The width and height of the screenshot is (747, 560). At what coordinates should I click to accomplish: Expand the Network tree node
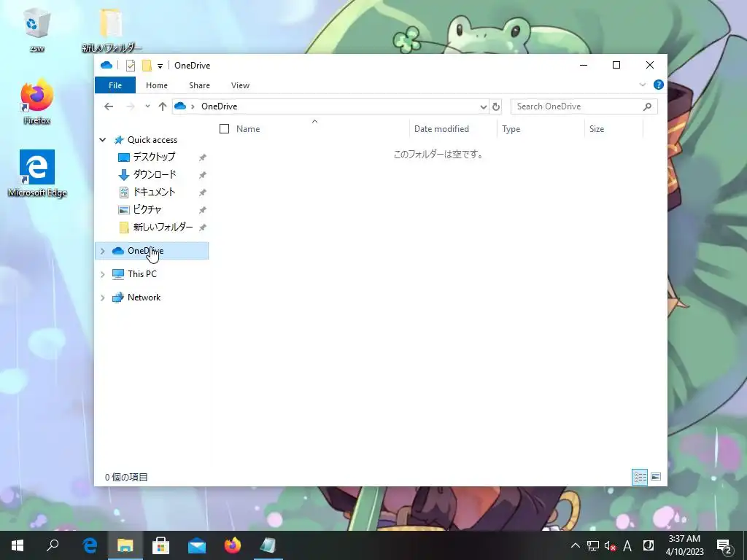[x=102, y=297]
